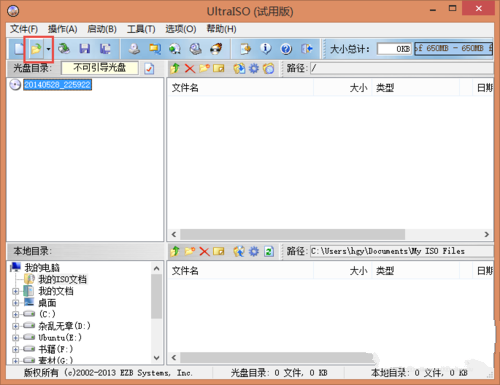Click Rename icon in local directory toolbar
This screenshot has height=385, width=500.
[219, 251]
